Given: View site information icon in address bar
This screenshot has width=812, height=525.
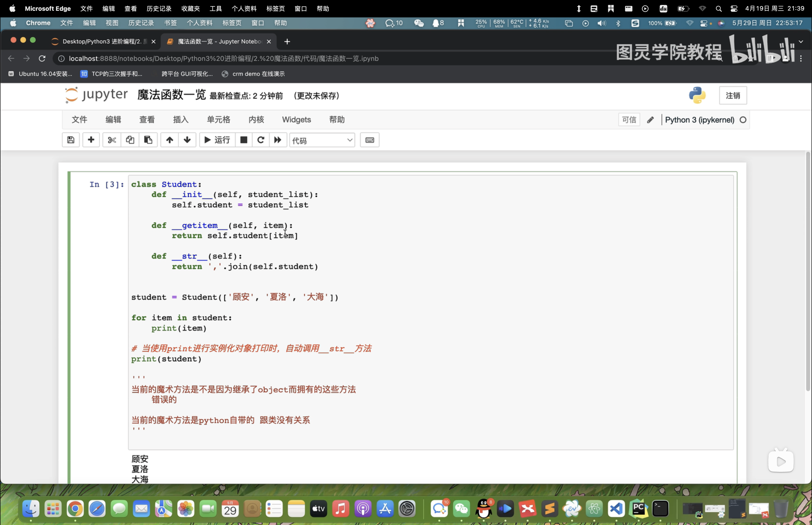Looking at the screenshot, I should coord(61,59).
